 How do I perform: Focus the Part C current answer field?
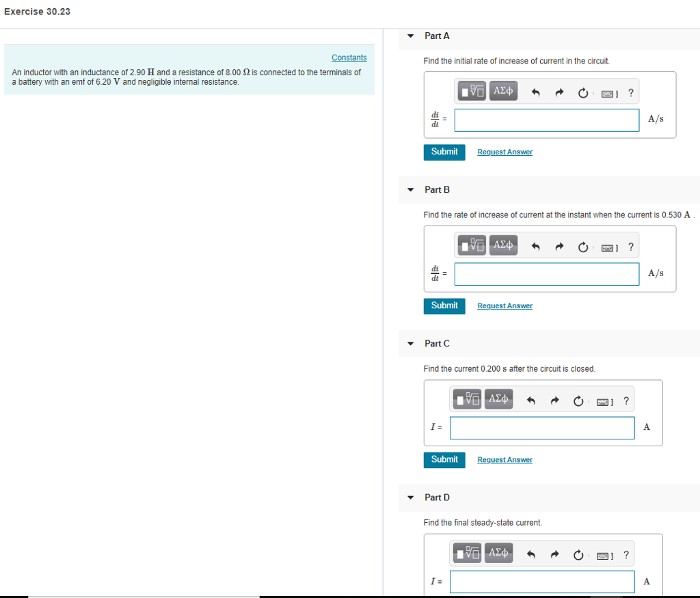[x=542, y=428]
